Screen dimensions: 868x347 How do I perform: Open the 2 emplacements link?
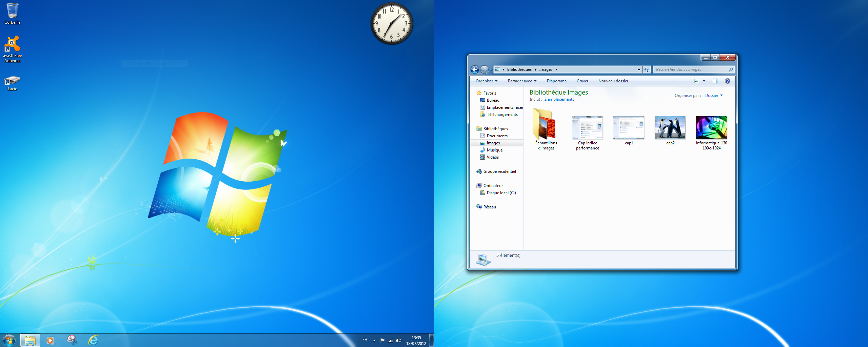pyautogui.click(x=559, y=99)
